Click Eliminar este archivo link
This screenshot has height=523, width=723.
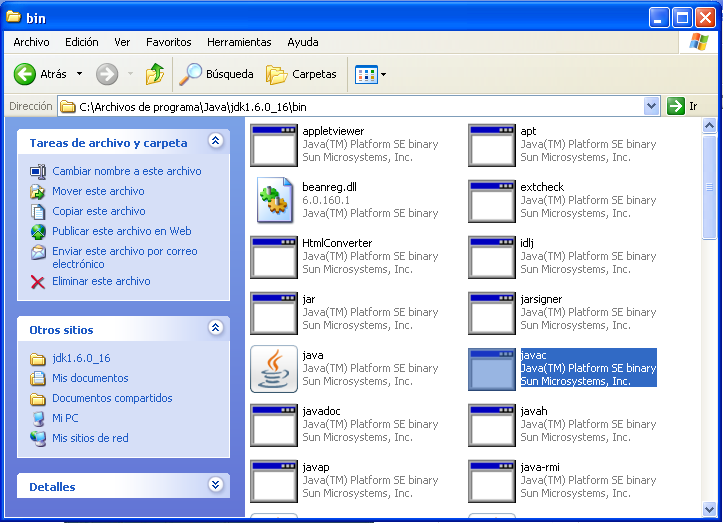[x=101, y=281]
